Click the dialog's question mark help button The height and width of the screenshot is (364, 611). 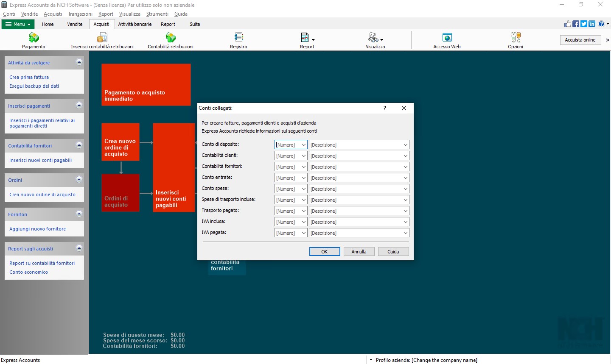point(385,108)
